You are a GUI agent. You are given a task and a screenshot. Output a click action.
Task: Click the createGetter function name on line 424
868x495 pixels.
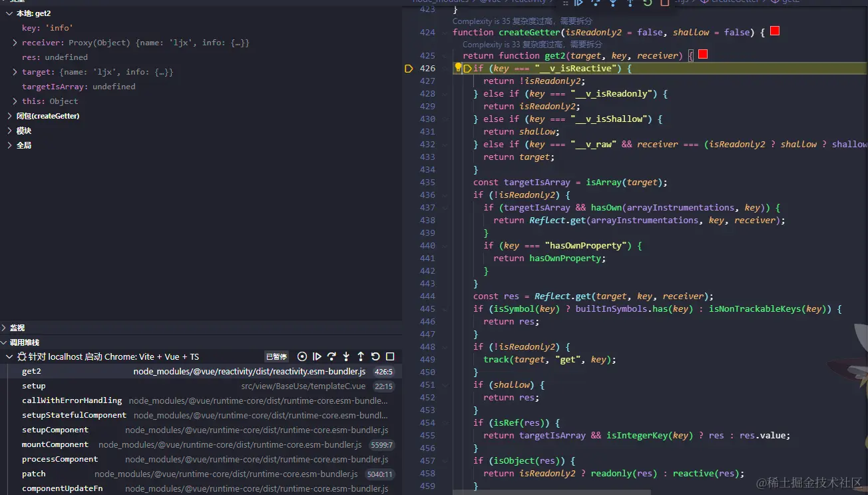[x=529, y=32]
